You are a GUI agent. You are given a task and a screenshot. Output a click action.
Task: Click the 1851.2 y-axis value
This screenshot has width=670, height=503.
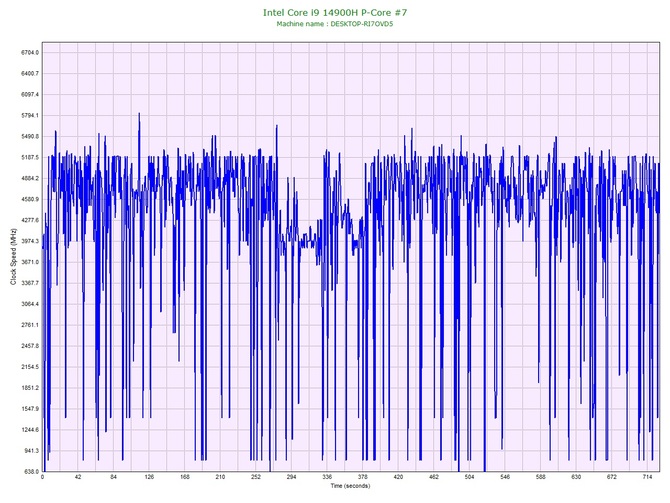(30, 388)
